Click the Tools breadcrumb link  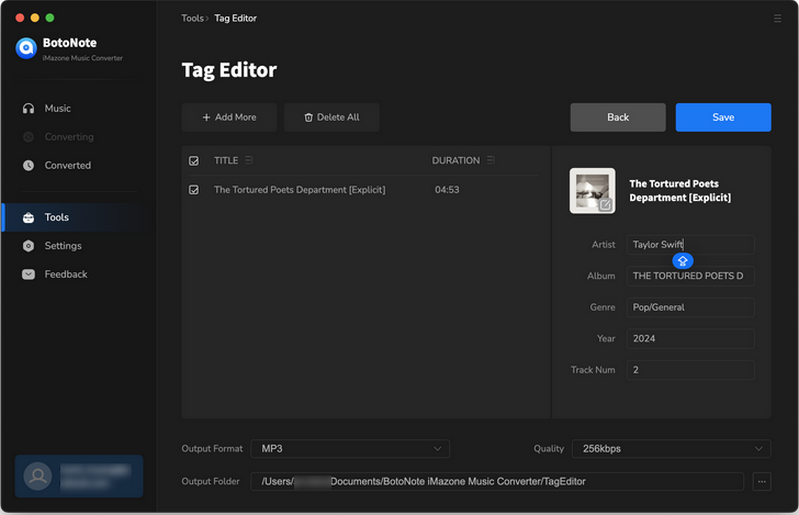point(192,18)
